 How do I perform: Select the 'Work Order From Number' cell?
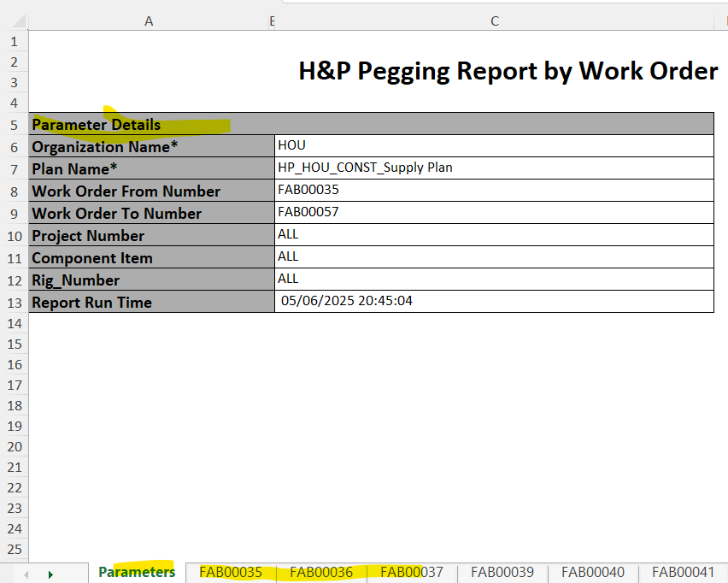(152, 191)
